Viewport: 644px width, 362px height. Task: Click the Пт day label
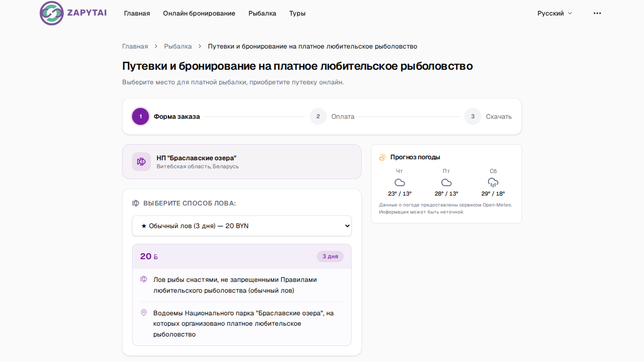(446, 171)
